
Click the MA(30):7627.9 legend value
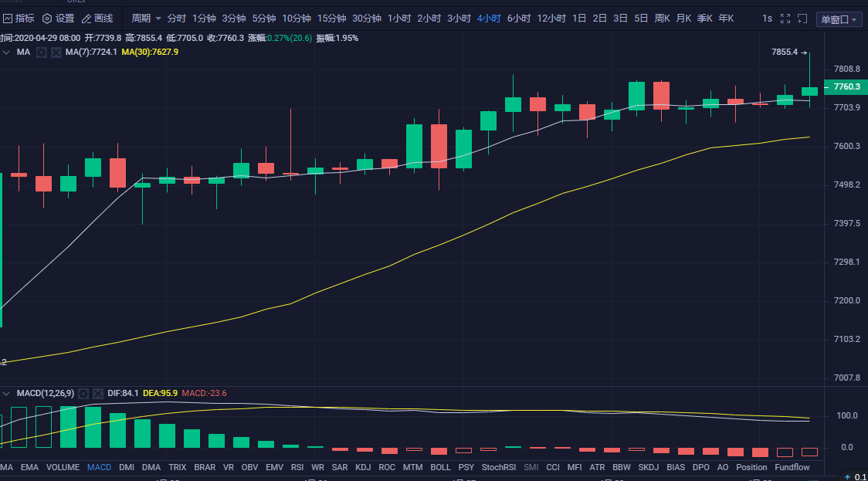(150, 52)
